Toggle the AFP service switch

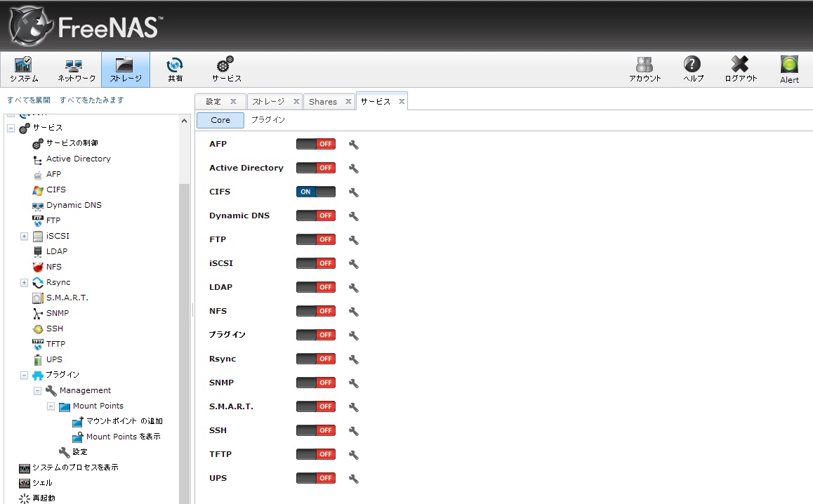point(316,144)
